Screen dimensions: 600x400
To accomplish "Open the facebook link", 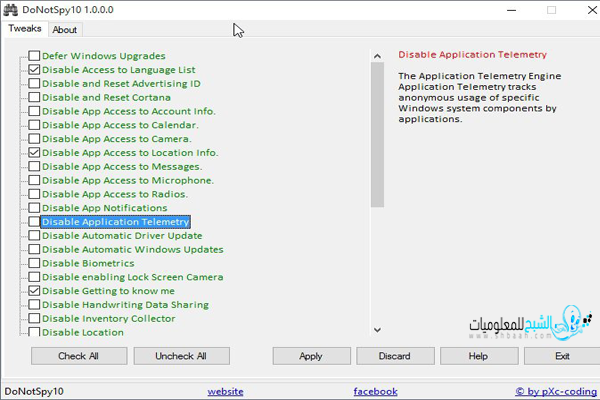I will point(375,392).
